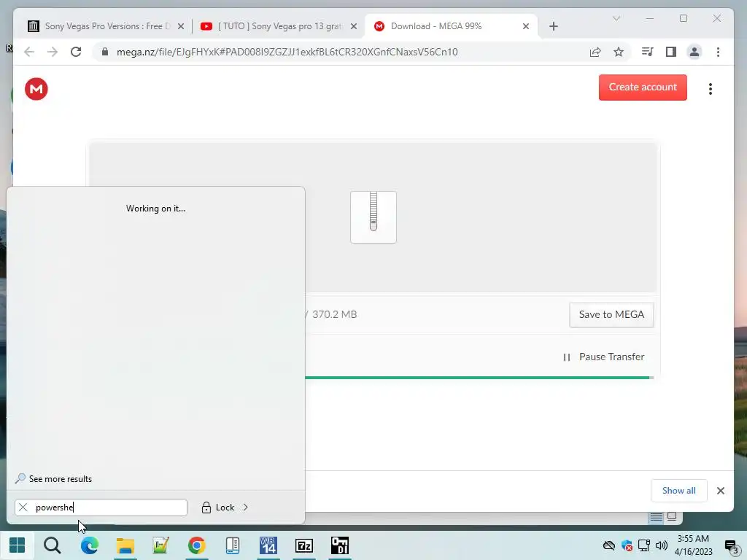Click the 370.2 MB file size text
The width and height of the screenshot is (747, 560).
(334, 315)
